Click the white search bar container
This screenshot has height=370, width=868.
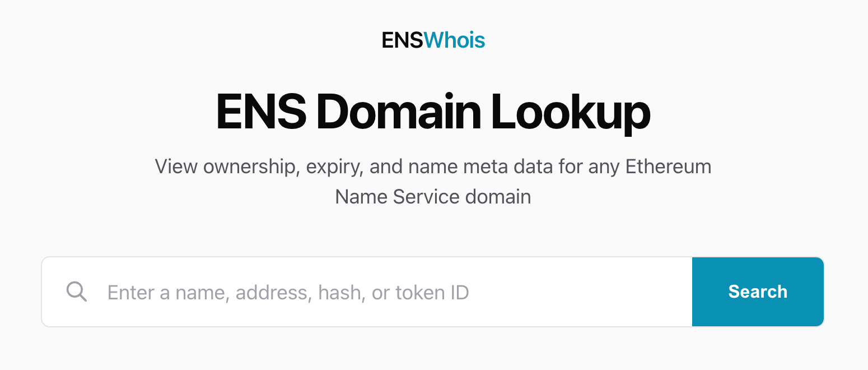coord(367,292)
